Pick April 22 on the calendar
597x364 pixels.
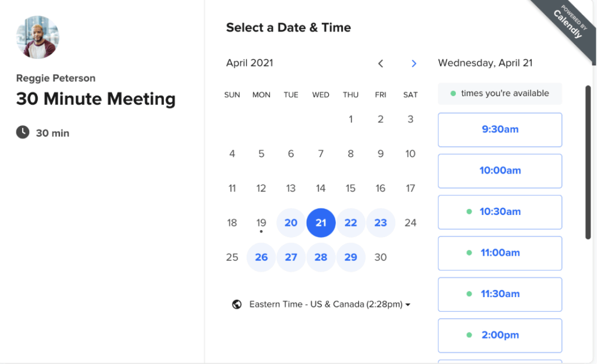tap(350, 222)
